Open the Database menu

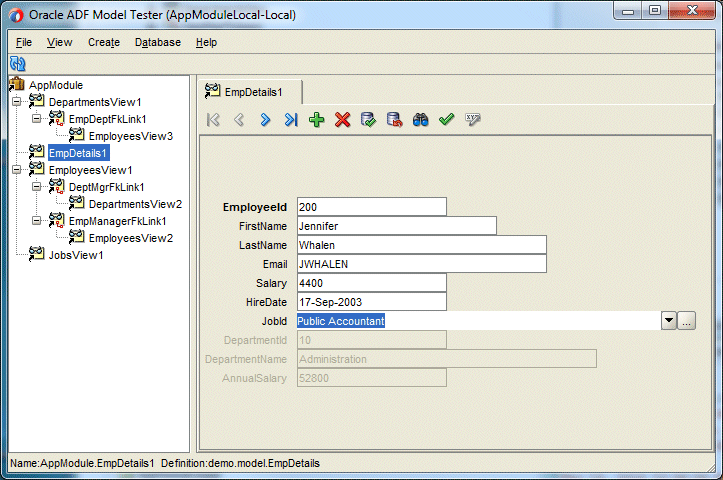tap(158, 42)
